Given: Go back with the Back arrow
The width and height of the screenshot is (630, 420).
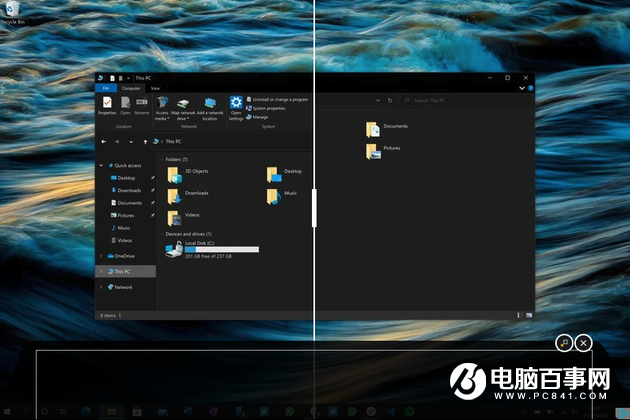Looking at the screenshot, I should pos(104,141).
